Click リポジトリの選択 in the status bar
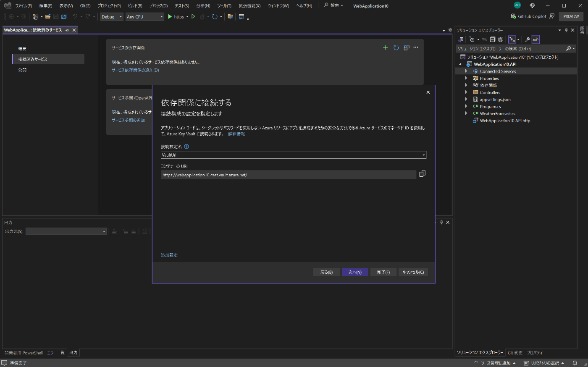588x367 pixels. 544,363
